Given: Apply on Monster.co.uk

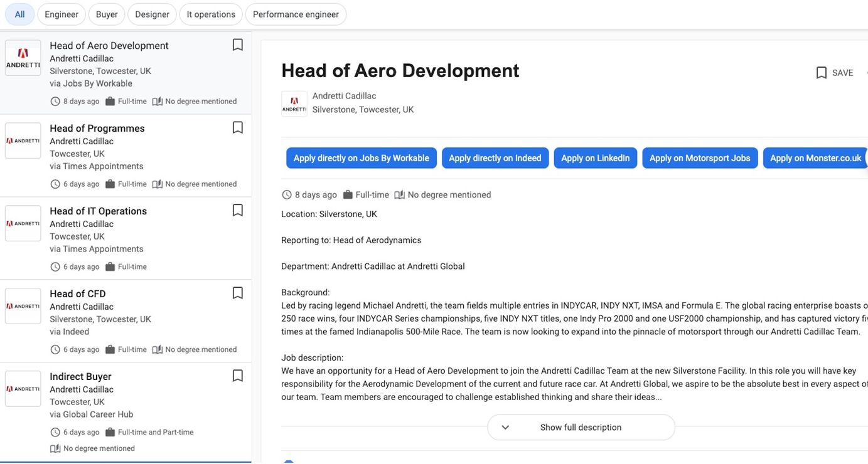Looking at the screenshot, I should point(815,158).
